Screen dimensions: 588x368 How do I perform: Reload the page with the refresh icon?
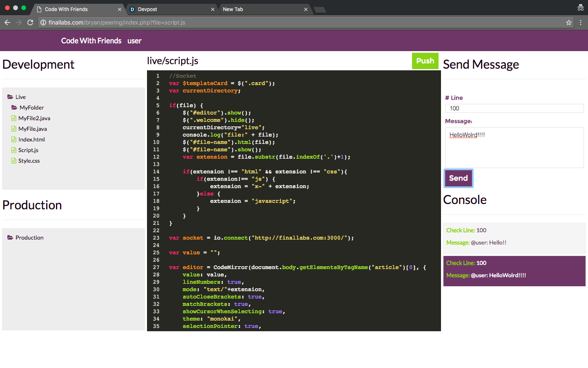(30, 22)
